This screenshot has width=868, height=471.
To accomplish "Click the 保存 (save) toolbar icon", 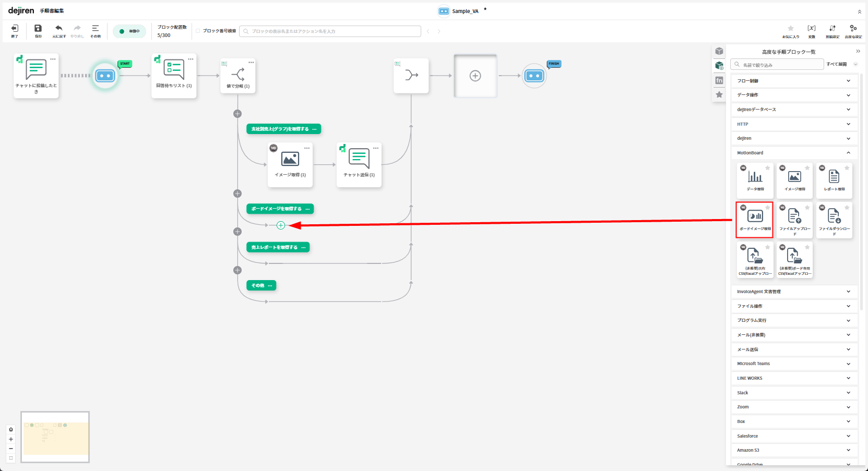I will point(38,29).
